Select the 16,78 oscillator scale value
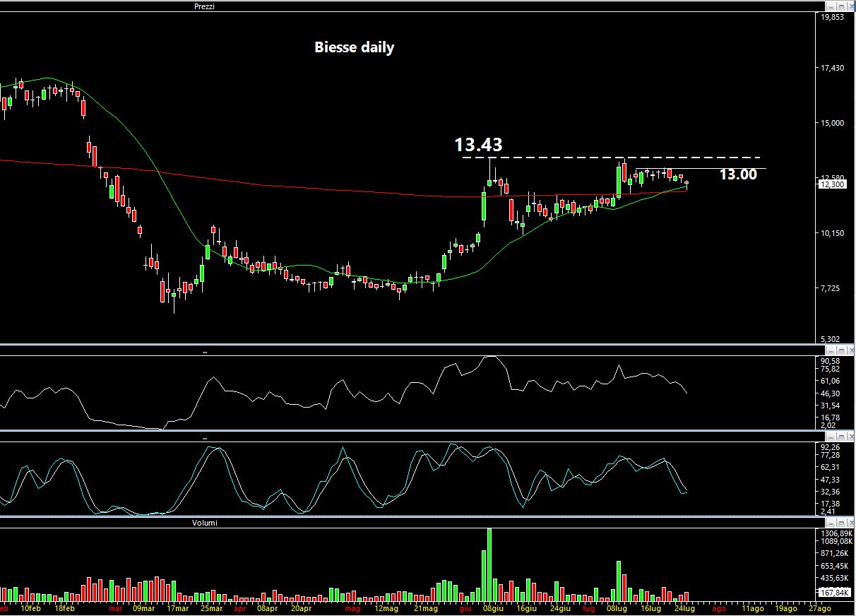 pos(830,417)
